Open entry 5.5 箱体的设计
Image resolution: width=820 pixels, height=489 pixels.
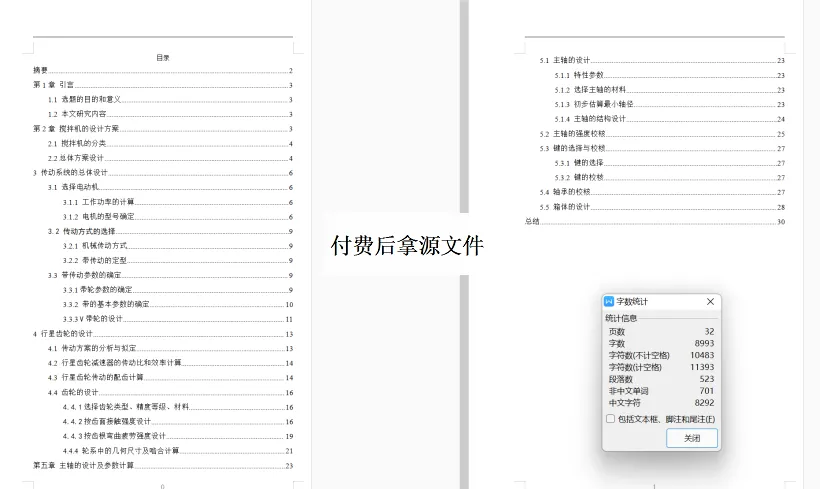[662, 207]
